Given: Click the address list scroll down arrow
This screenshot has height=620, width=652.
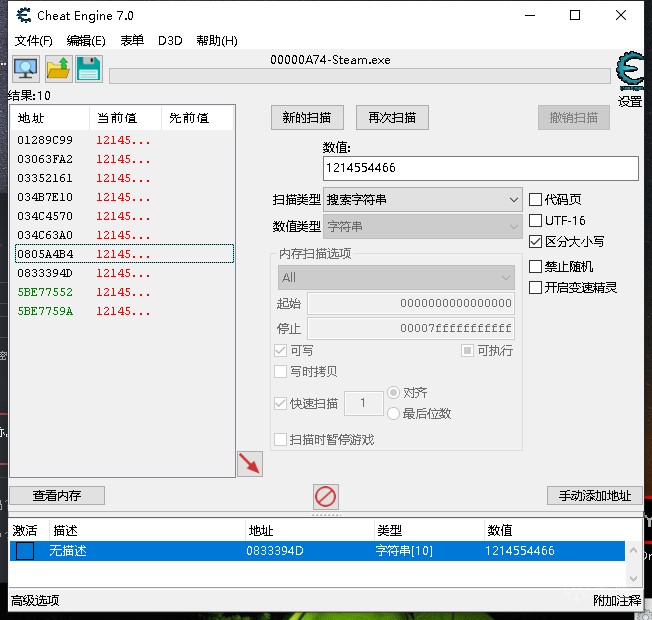Looking at the screenshot, I should tap(633, 578).
